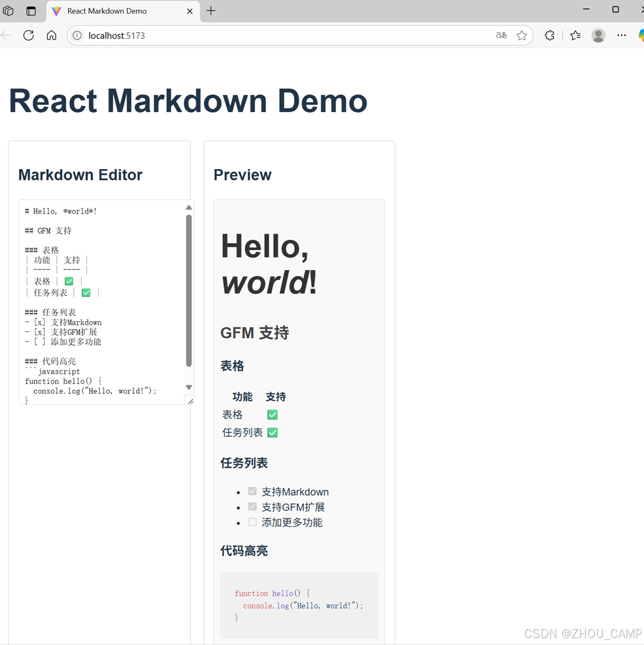Select the React Markdown Demo tab
This screenshot has height=645, width=644.
point(123,11)
